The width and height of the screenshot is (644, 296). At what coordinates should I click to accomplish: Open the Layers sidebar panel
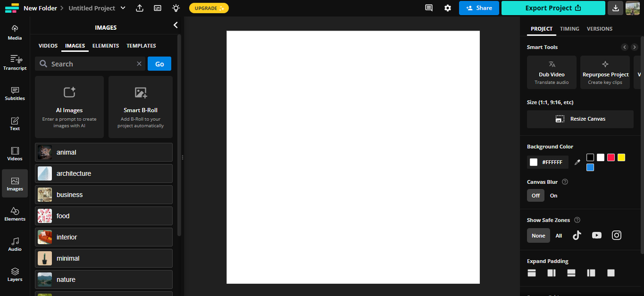[15, 274]
